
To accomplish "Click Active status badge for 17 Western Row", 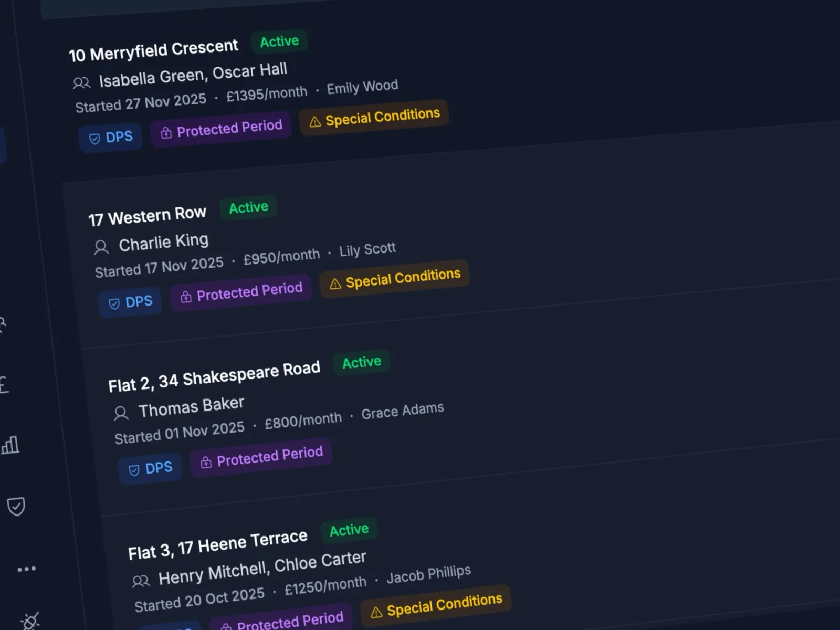I will [x=248, y=207].
